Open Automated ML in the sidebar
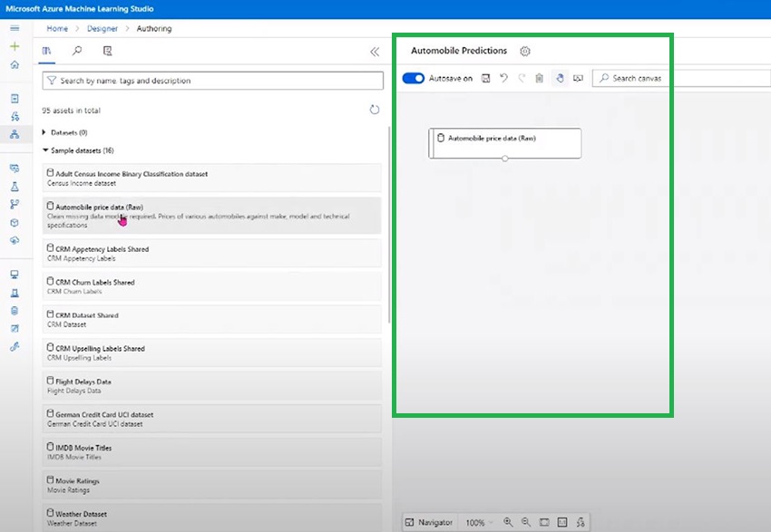This screenshot has height=532, width=771. coord(15,116)
